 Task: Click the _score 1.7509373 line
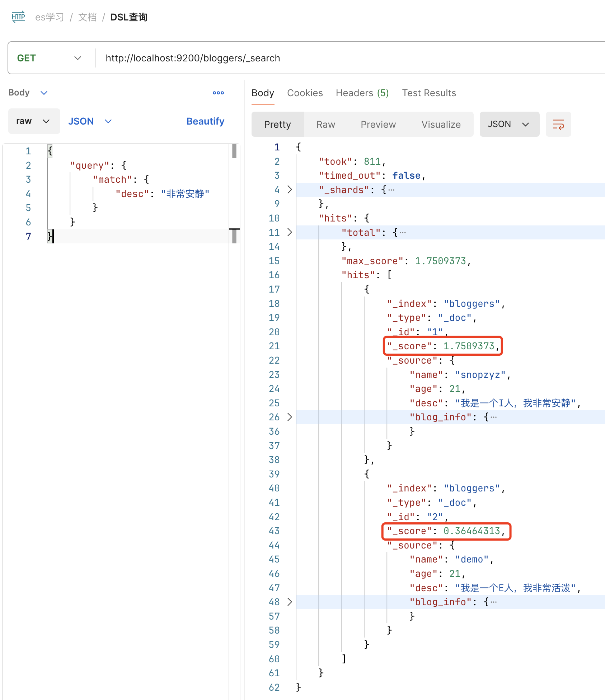pos(443,346)
